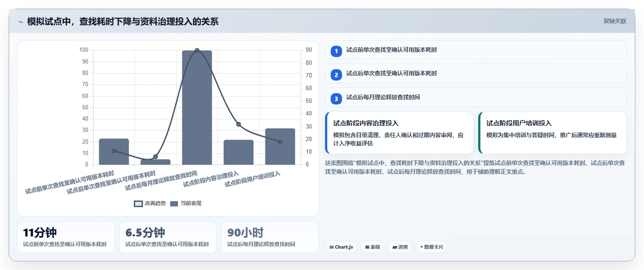
Task: Click the line point at the chart peak
Action: tap(197, 51)
